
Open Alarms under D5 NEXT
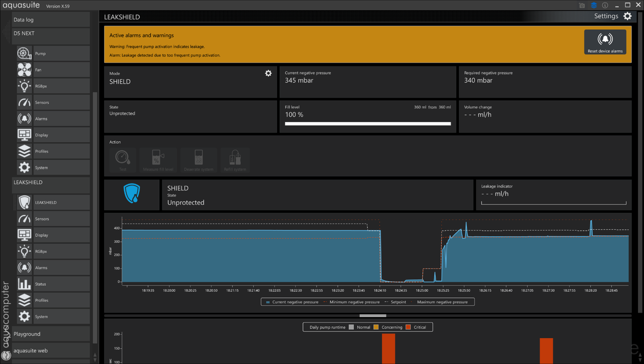pos(53,119)
